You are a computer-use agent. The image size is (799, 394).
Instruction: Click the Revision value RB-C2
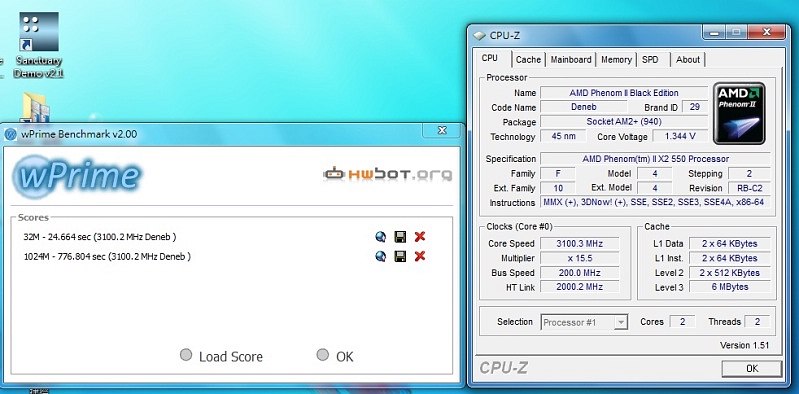tap(749, 188)
